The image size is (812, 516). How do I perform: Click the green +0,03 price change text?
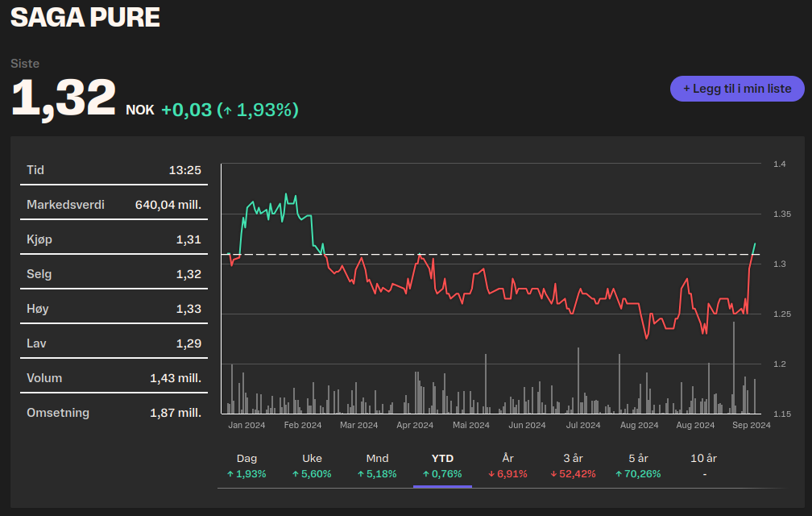point(186,110)
